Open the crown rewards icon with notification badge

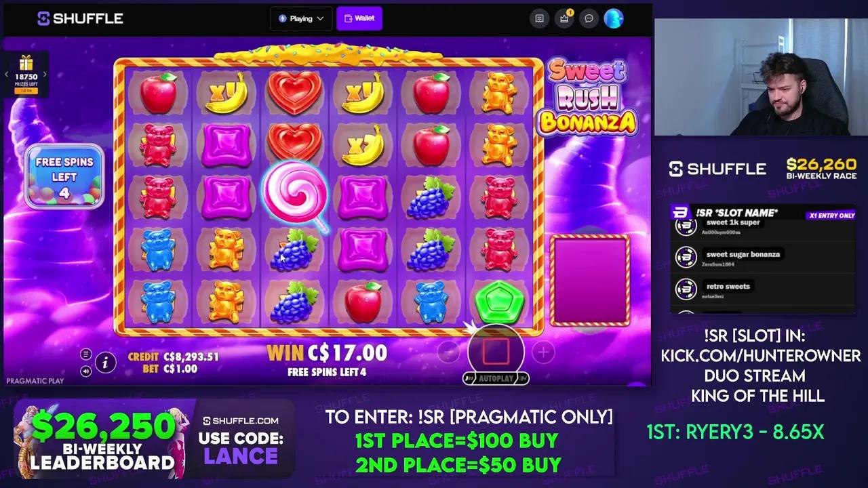(564, 19)
